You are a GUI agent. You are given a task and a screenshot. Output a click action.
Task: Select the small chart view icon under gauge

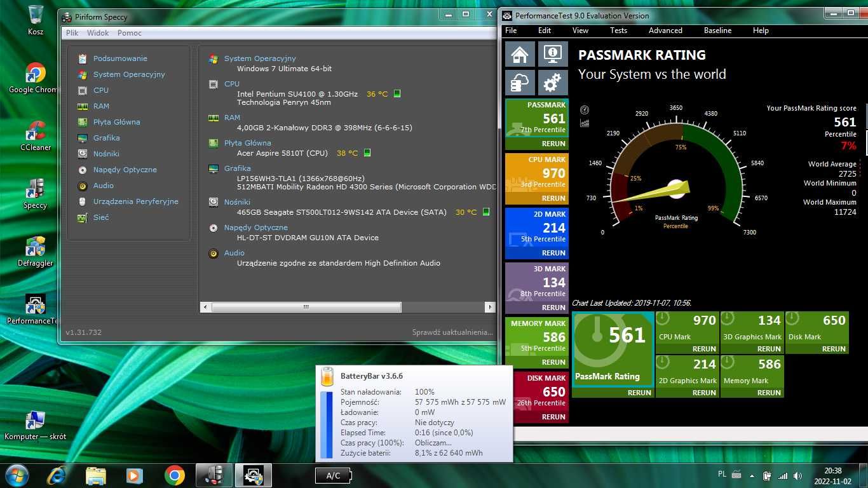585,123
